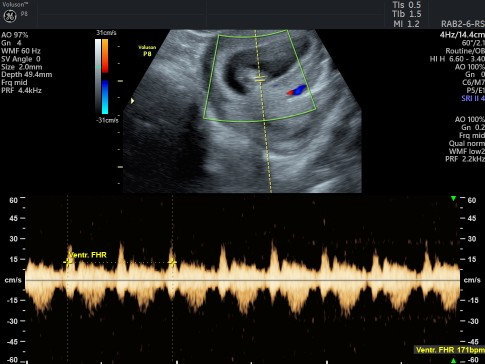Image resolution: width=485 pixels, height=364 pixels.
Task: Click the '-31cm/s' lower scale label
Action: click(x=108, y=120)
